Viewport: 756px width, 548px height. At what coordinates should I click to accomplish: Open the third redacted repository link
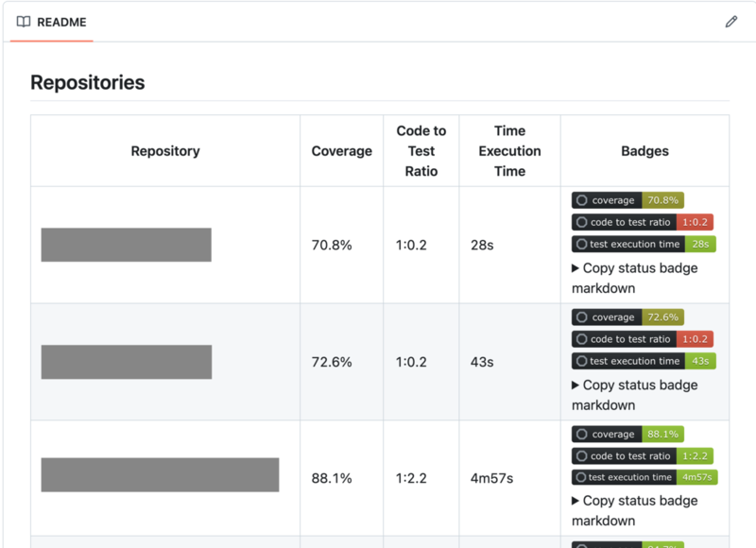point(160,475)
